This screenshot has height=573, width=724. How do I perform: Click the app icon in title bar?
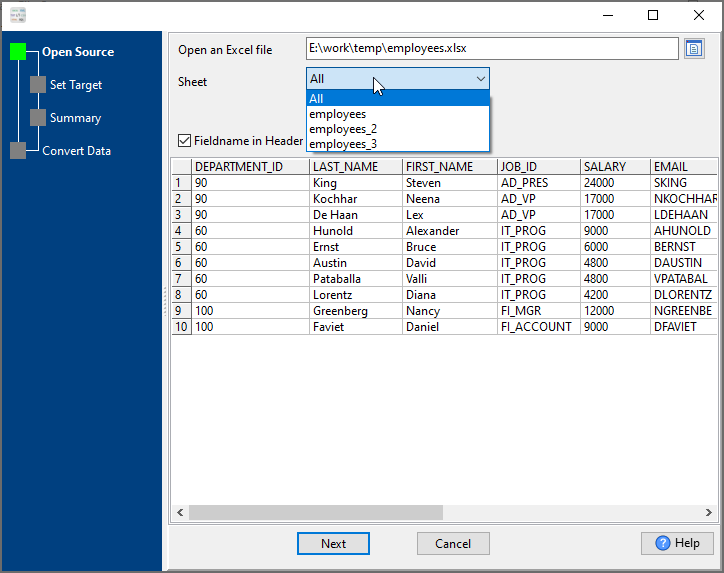(x=18, y=15)
